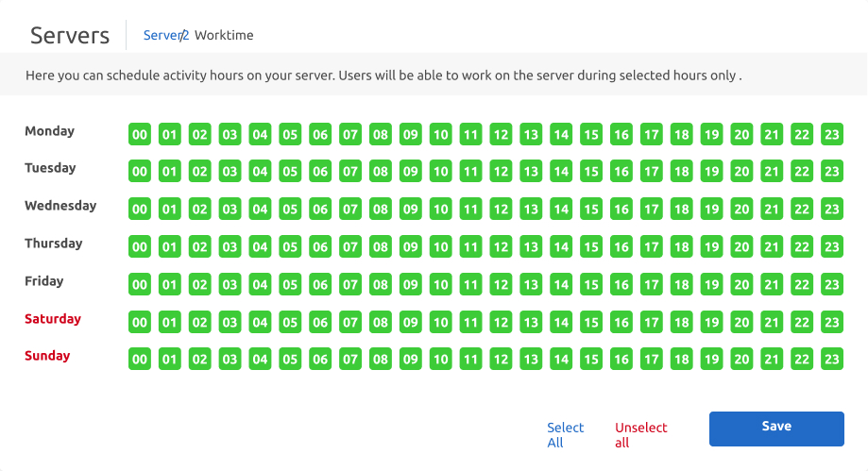Toggle Monday hour 12
868x471 pixels.
(501, 134)
